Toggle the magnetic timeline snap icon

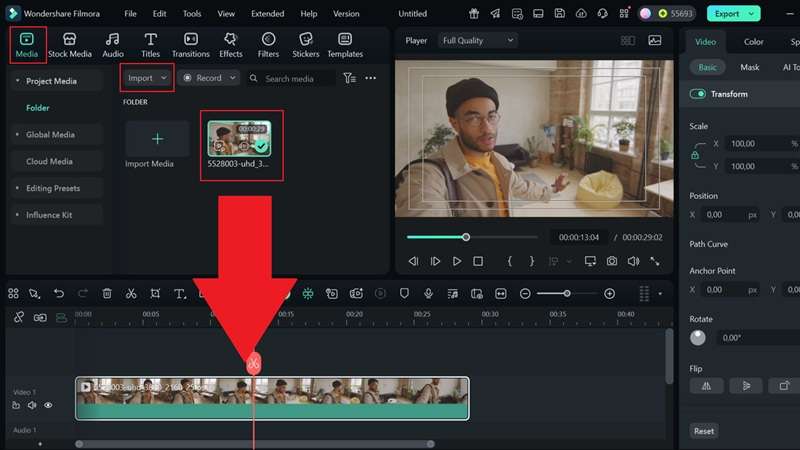tap(40, 318)
